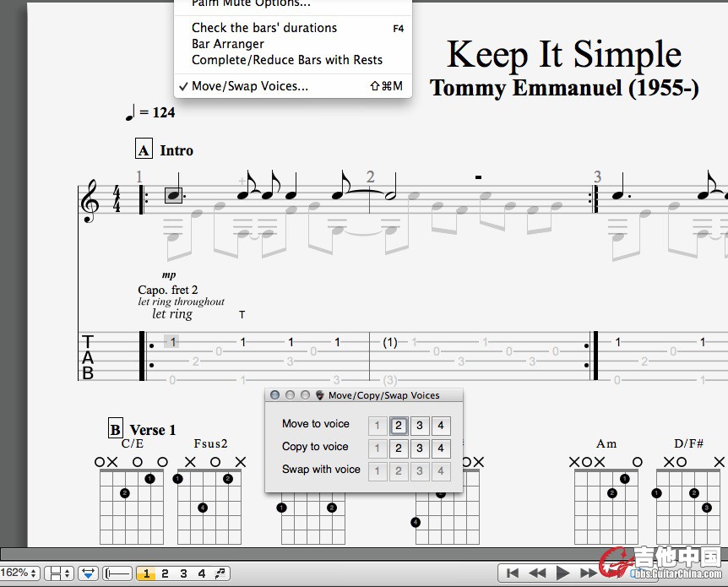Click the Keep It Simple title text

coord(564,55)
